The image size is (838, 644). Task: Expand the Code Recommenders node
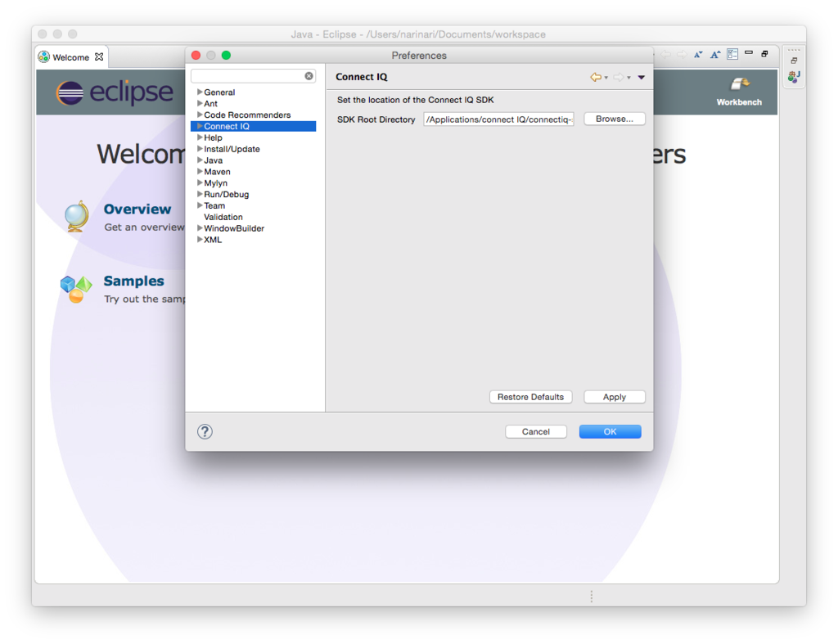pyautogui.click(x=200, y=115)
